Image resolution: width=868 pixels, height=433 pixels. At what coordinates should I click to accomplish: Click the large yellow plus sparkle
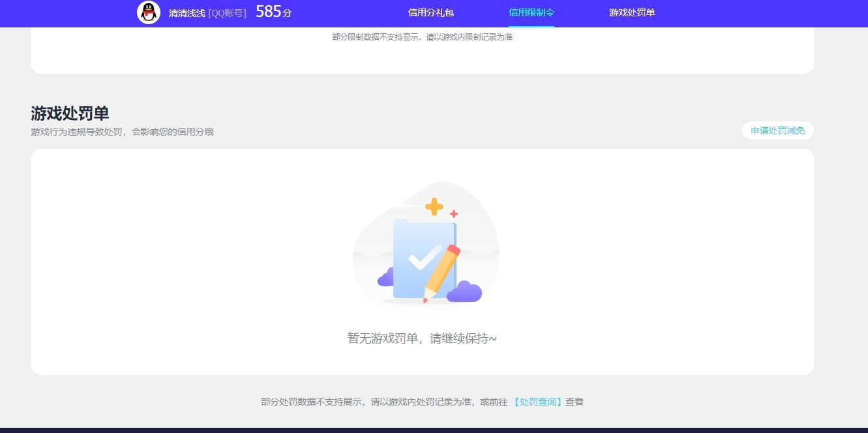434,207
